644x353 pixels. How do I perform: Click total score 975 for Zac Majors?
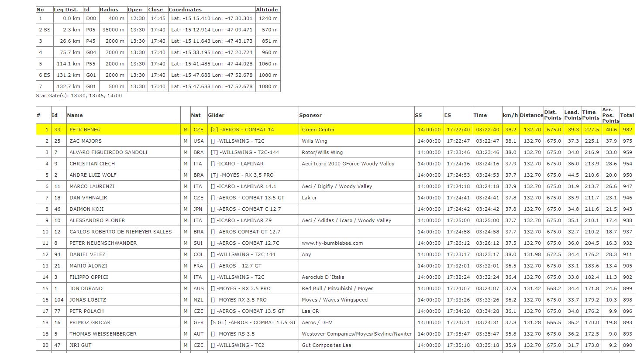627,141
